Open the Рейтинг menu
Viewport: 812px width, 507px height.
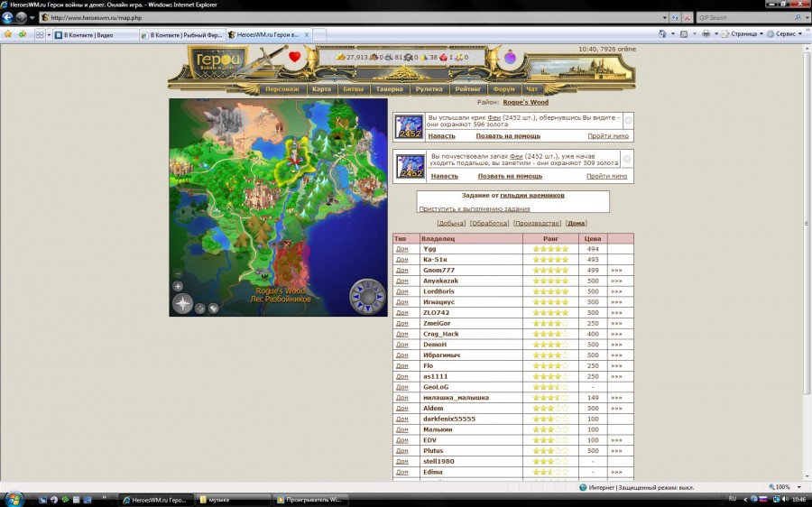point(468,89)
